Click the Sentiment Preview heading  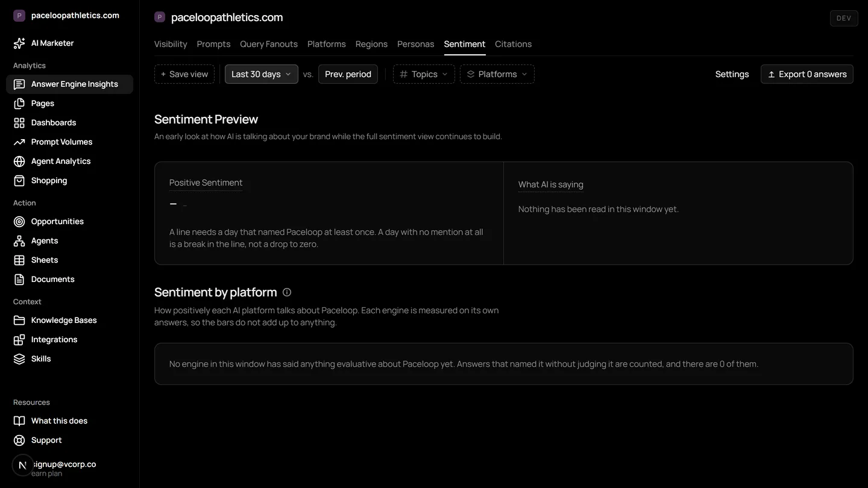coord(206,119)
